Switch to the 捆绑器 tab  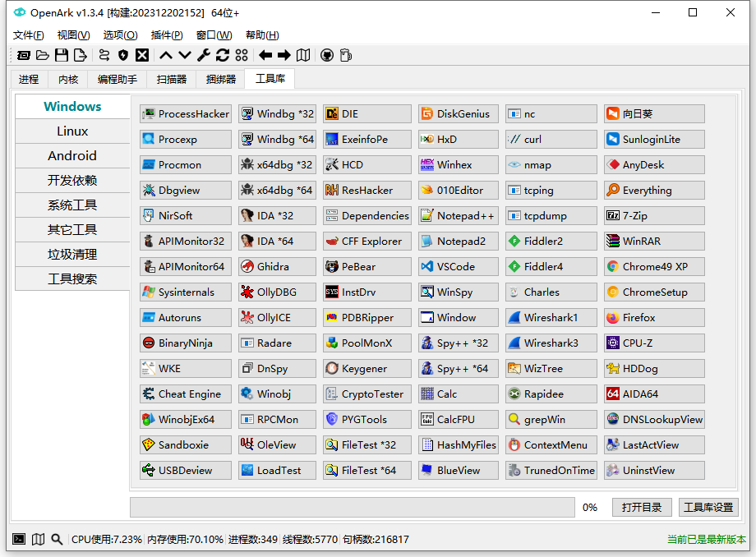coord(221,80)
